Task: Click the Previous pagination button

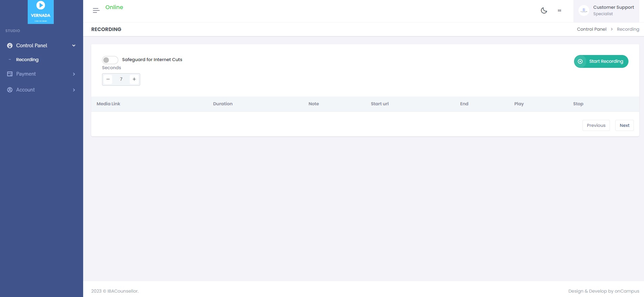Action: tap(596, 126)
